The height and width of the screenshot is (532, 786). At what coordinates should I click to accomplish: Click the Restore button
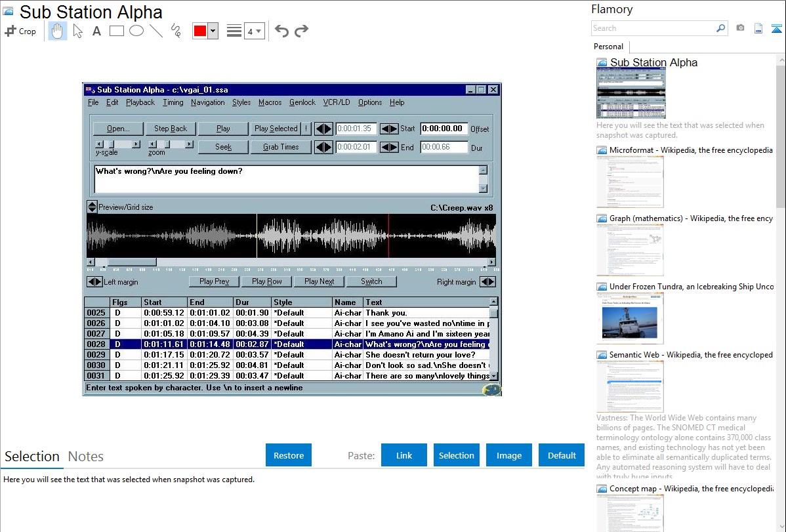coord(289,455)
